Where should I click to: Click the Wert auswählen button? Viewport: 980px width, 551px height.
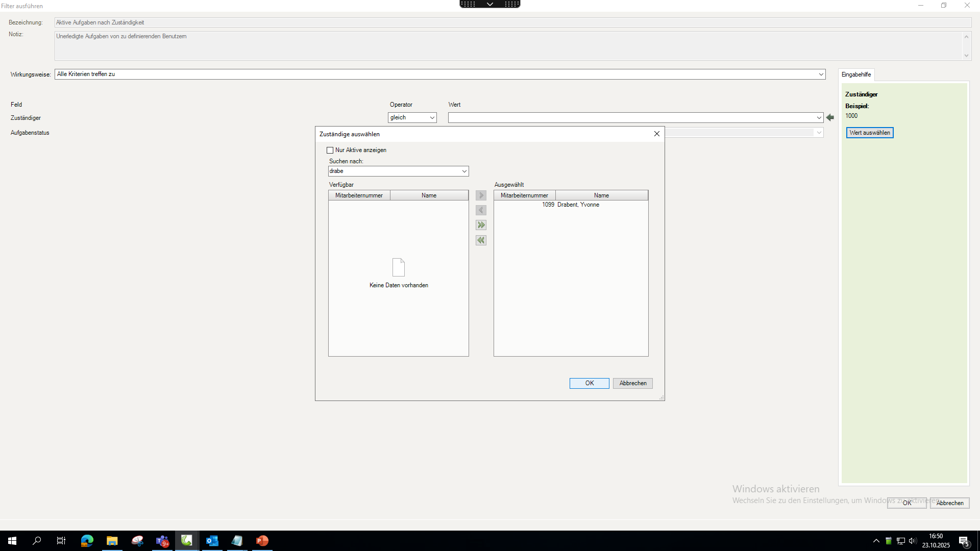tap(869, 133)
